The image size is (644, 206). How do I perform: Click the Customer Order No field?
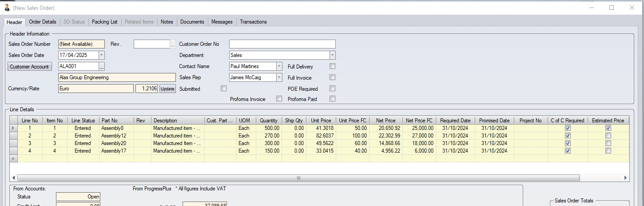click(282, 44)
